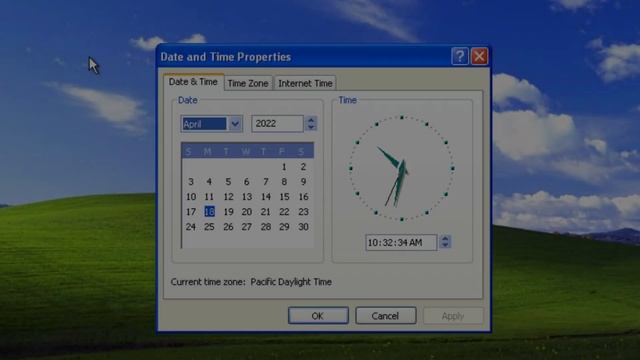Choose day 15 in the calendar
Viewport: 640px width, 360px height.
(x=284, y=197)
